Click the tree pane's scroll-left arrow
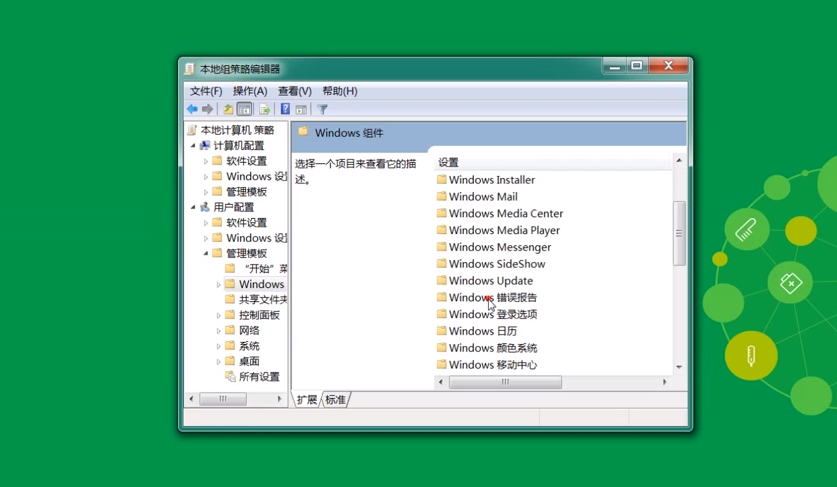837x487 pixels. click(191, 399)
